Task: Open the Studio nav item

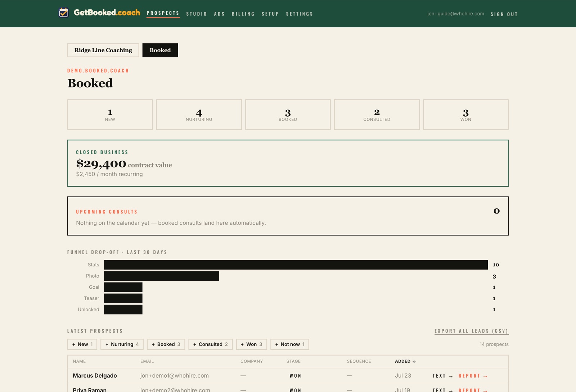Action: click(197, 14)
